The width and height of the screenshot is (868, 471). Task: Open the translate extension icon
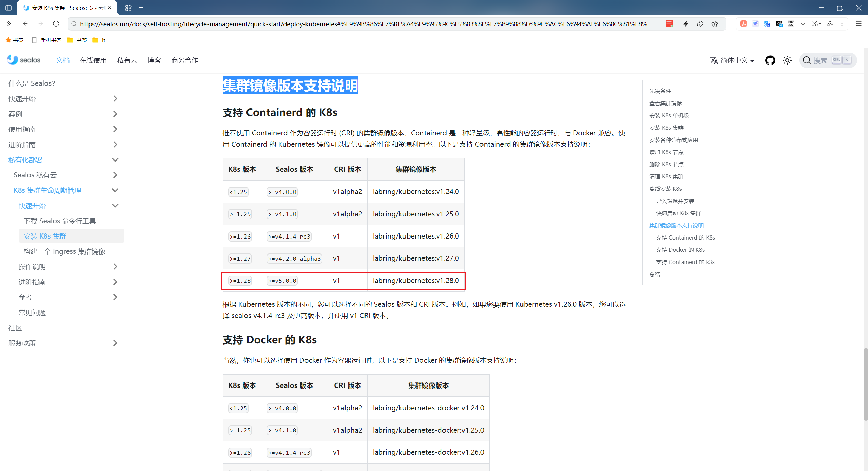point(767,24)
